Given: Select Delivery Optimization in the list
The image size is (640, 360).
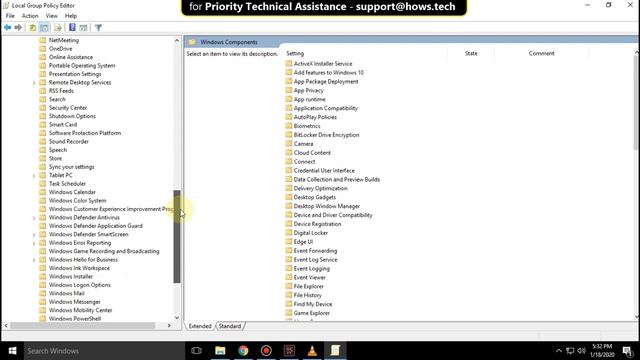Looking at the screenshot, I should tap(320, 189).
